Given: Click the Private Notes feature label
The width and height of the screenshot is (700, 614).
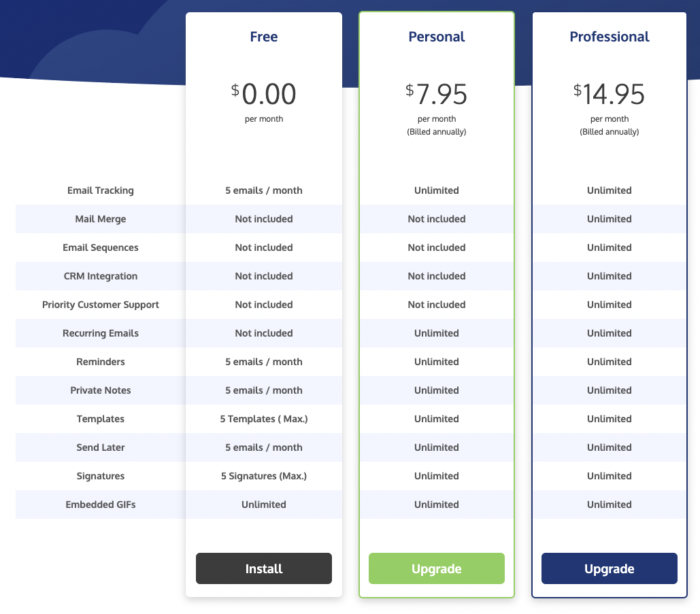Looking at the screenshot, I should (x=101, y=390).
